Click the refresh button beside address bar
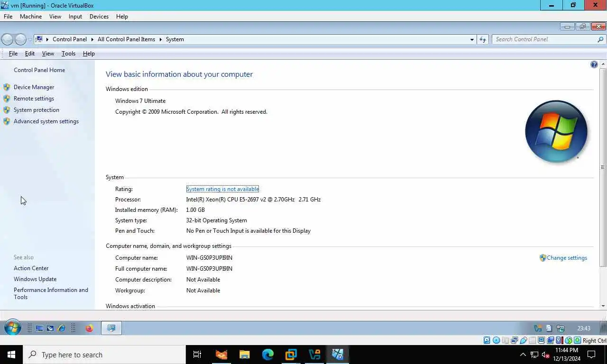607x364 pixels. click(x=483, y=39)
